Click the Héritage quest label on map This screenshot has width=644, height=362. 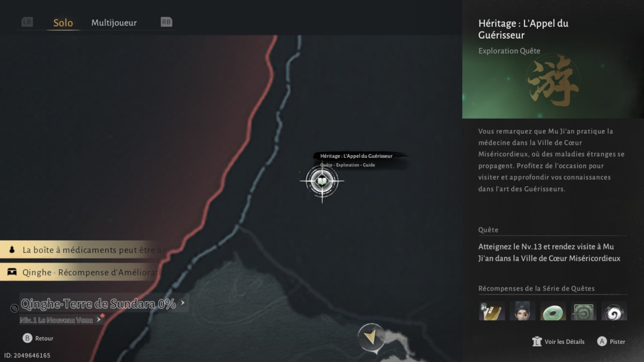pos(356,156)
